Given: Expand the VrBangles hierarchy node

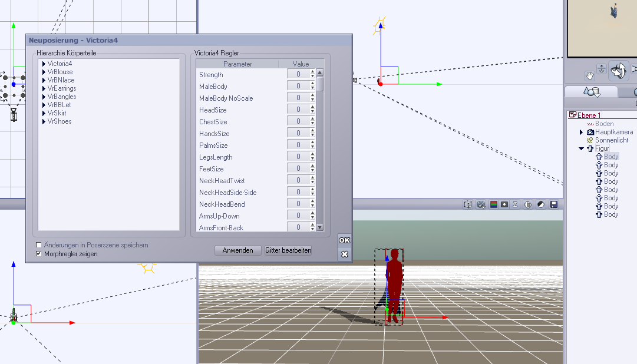Looking at the screenshot, I should pos(44,97).
